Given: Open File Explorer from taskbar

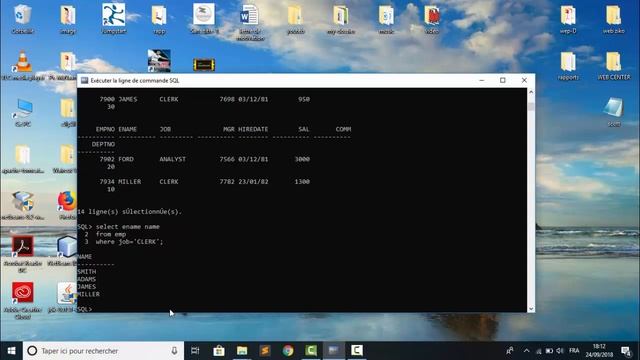Looking at the screenshot, I should click(x=242, y=351).
